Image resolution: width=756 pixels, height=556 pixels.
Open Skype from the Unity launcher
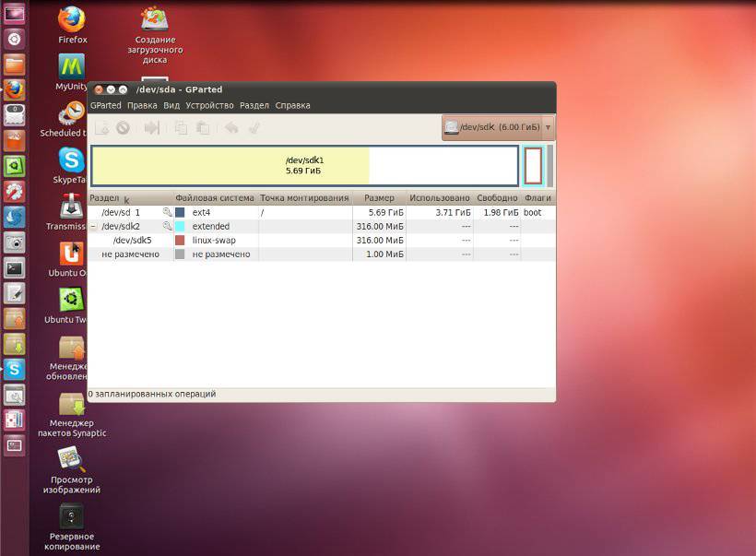[x=14, y=370]
